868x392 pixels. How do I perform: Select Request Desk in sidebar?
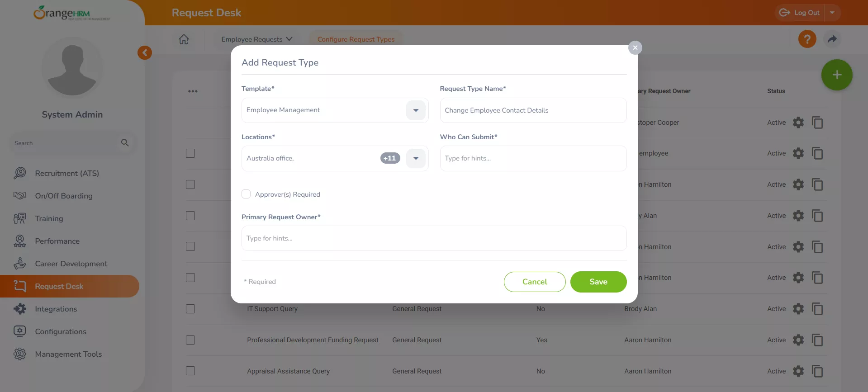click(69, 286)
